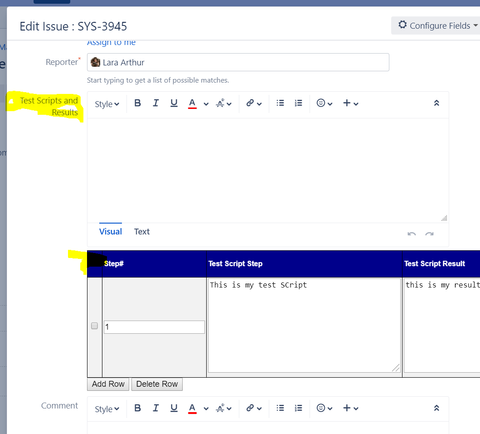Open text color dropdown in Test Scripts editor
Screen dimensions: 480x434
click(206, 104)
